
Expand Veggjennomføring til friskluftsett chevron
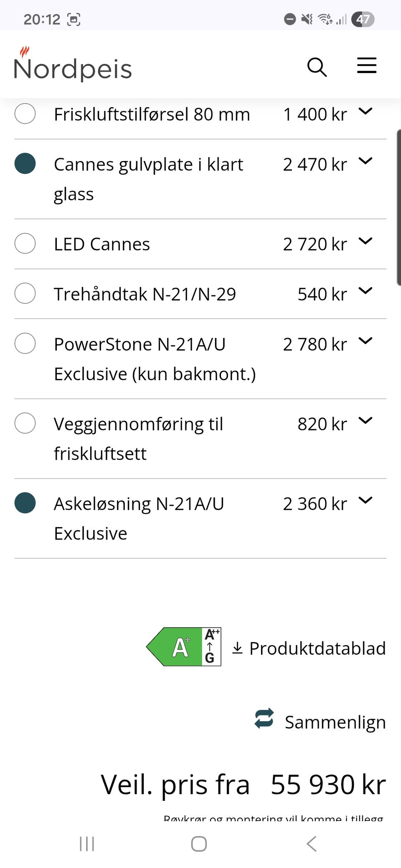tap(365, 421)
